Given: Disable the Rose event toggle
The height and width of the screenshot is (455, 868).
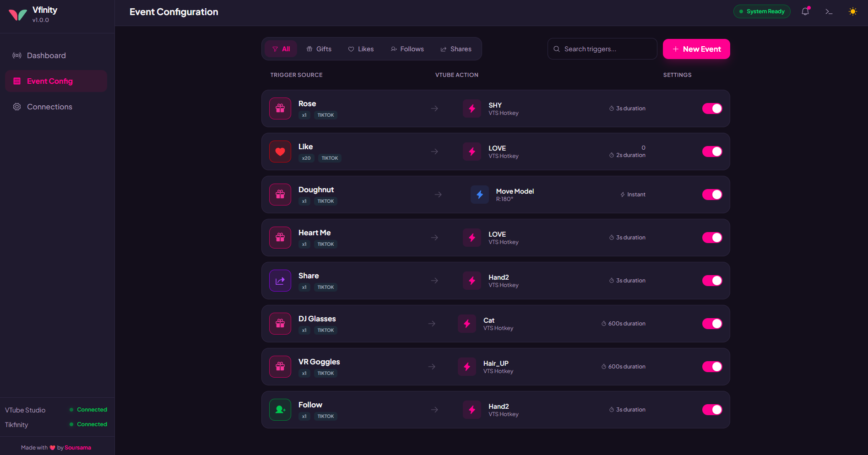Looking at the screenshot, I should click(712, 108).
